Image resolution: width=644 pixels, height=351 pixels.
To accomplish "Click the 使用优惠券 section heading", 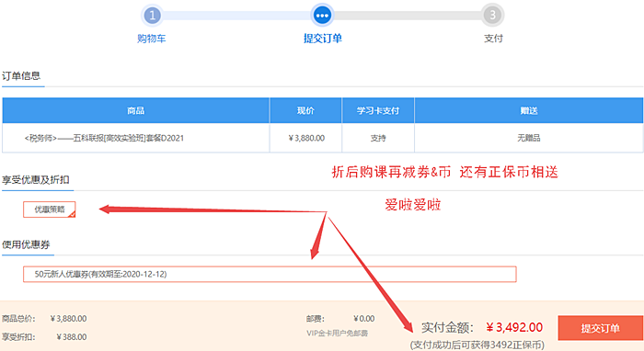I will (x=26, y=244).
